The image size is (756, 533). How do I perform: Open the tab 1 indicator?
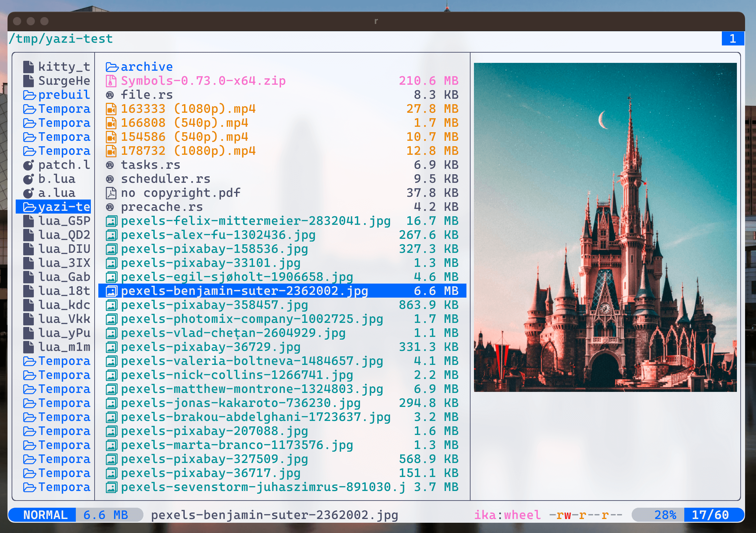pyautogui.click(x=732, y=39)
